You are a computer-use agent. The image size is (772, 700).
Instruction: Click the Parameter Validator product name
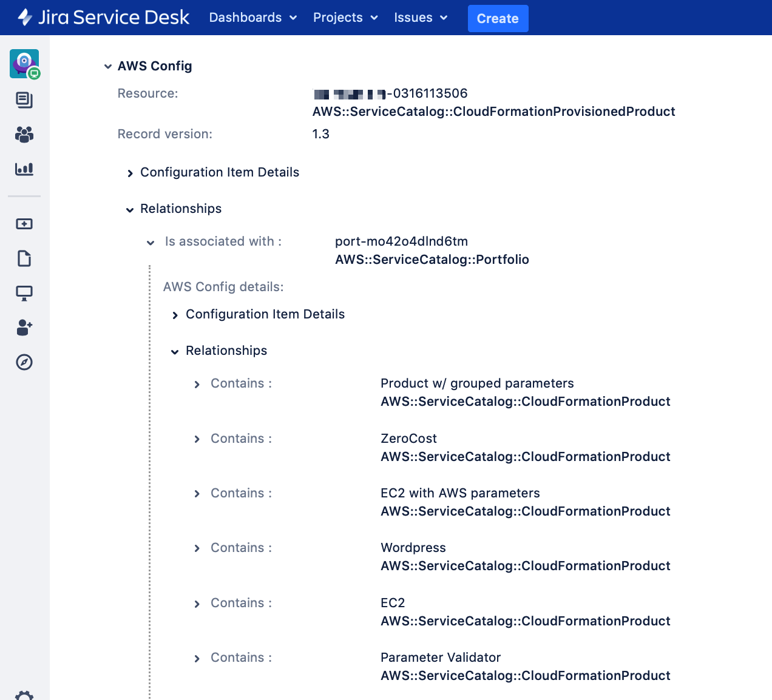441,658
